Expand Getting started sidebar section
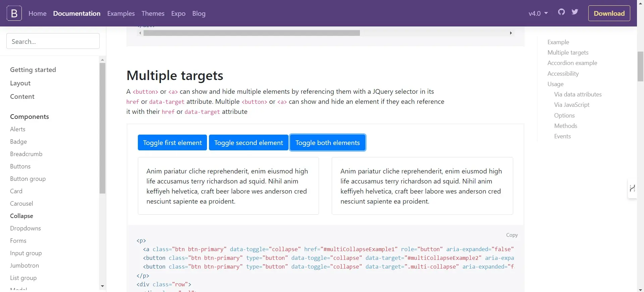This screenshot has height=292, width=644. tap(33, 70)
